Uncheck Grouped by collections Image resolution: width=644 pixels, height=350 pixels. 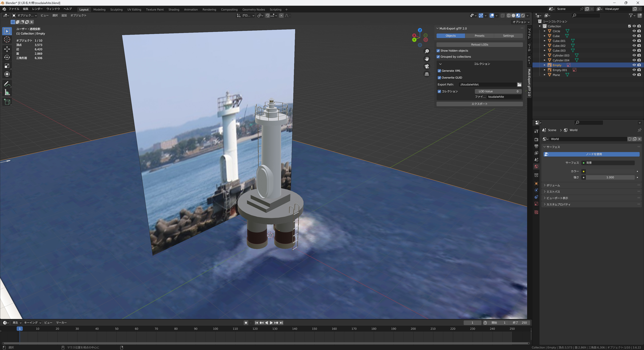pyautogui.click(x=438, y=57)
